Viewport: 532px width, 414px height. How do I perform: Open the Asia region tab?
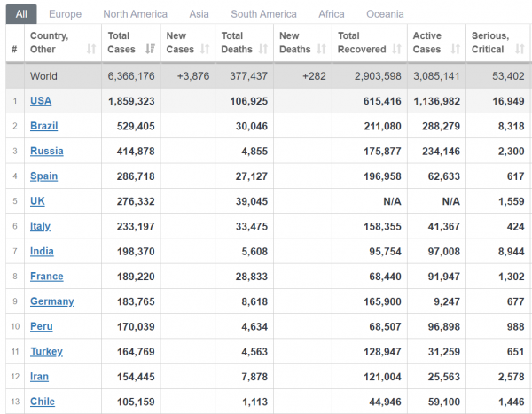coord(199,14)
